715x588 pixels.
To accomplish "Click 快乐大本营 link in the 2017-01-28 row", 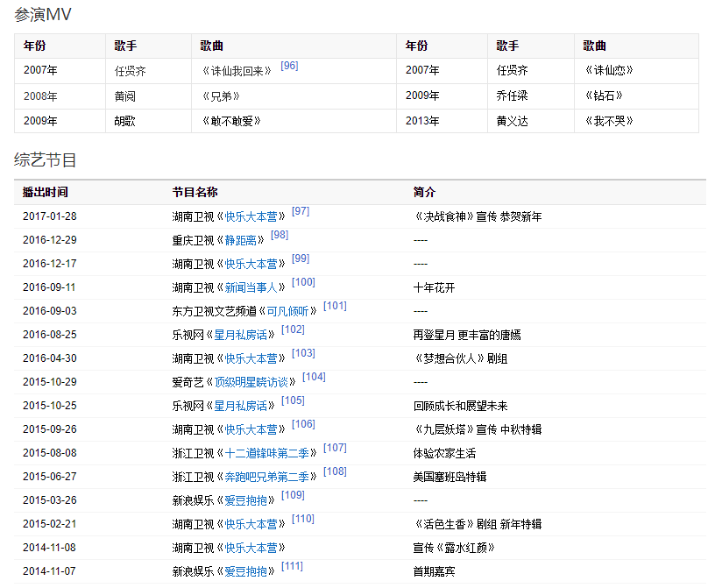I will tap(251, 216).
